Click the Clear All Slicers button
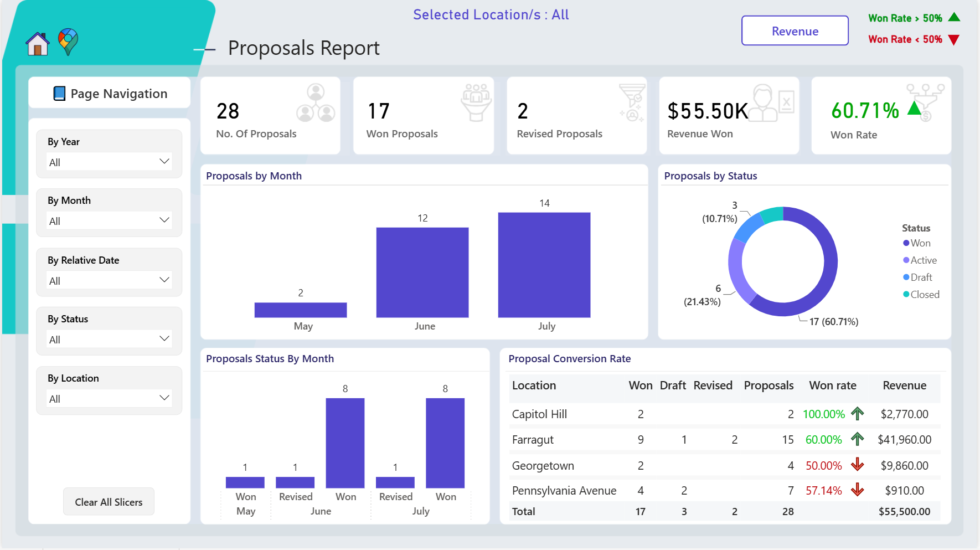The width and height of the screenshot is (980, 550). coord(109,502)
